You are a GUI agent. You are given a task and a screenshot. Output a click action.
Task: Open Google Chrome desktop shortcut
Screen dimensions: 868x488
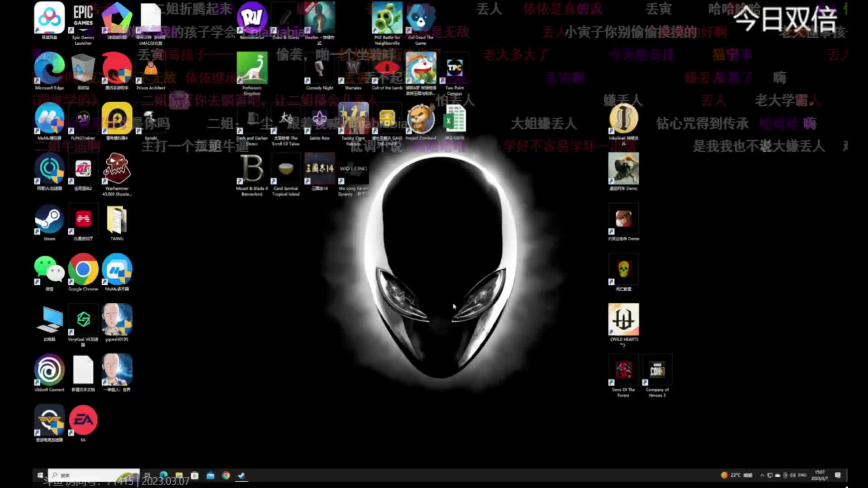tap(83, 272)
